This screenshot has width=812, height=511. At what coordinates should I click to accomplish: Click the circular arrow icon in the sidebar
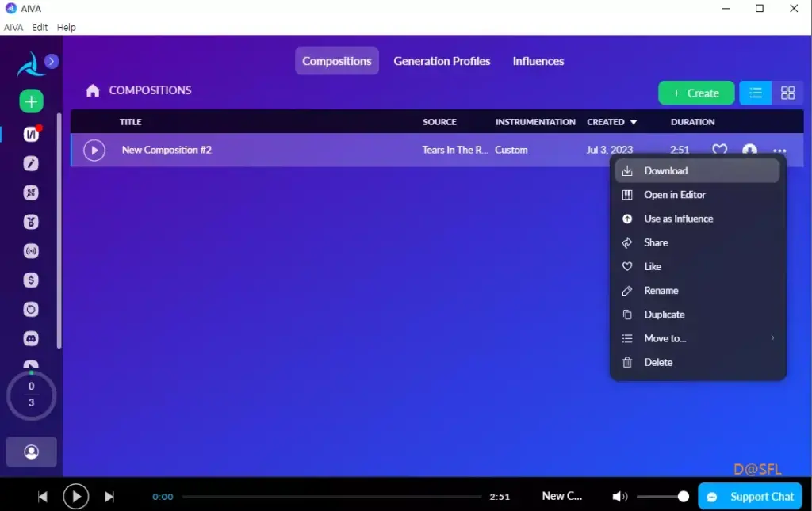[31, 309]
